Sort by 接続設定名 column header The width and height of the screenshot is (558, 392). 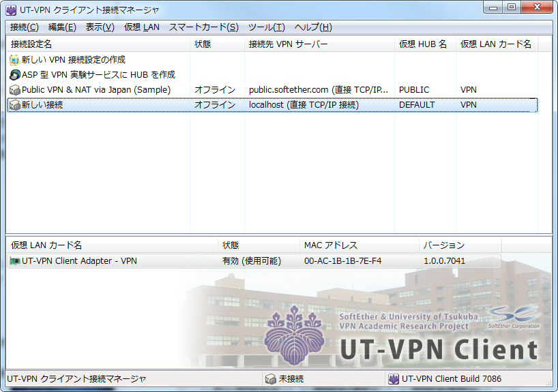[x=98, y=44]
